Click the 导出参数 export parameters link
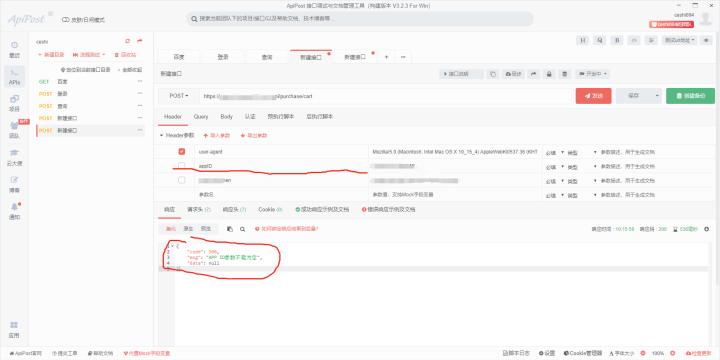The width and height of the screenshot is (720, 360). pyautogui.click(x=253, y=135)
